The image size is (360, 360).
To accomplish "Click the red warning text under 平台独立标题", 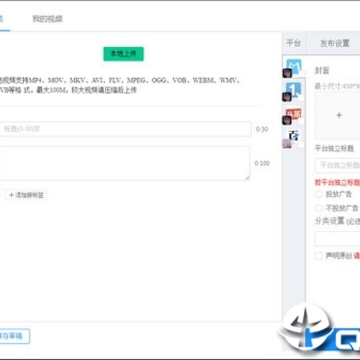I will pos(337,183).
